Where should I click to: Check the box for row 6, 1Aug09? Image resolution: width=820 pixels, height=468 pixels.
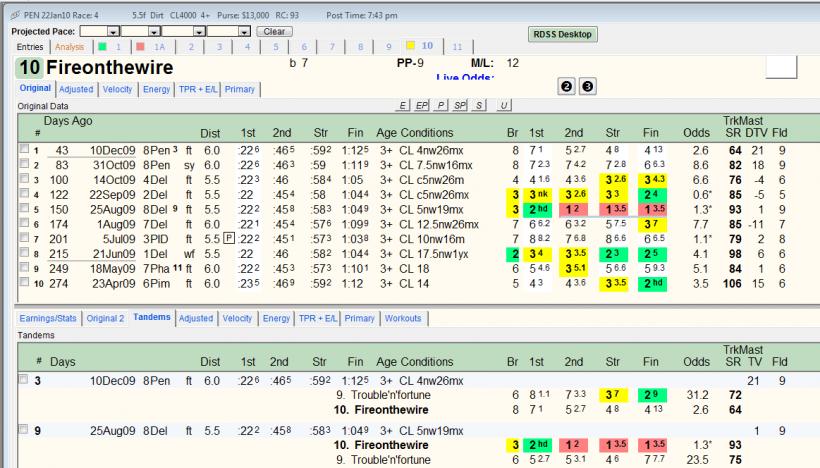[x=24, y=223]
